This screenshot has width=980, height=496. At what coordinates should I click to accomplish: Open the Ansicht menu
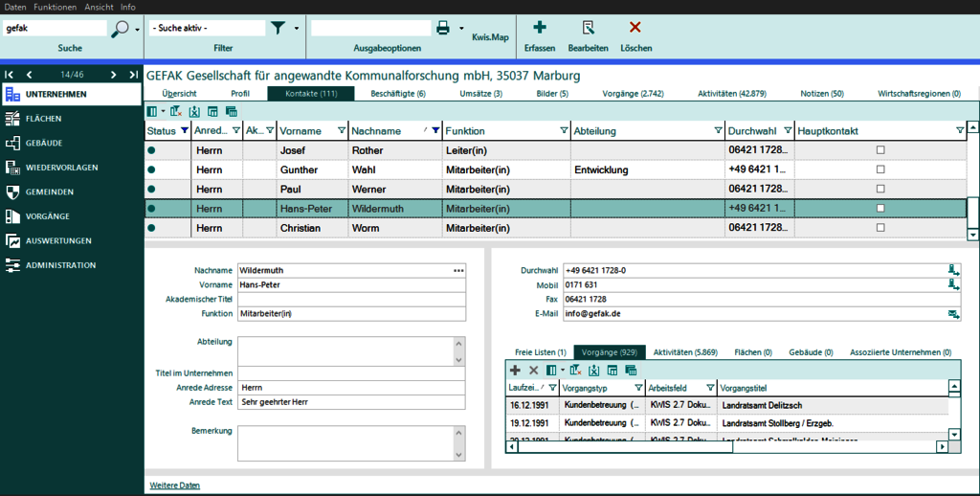99,7
